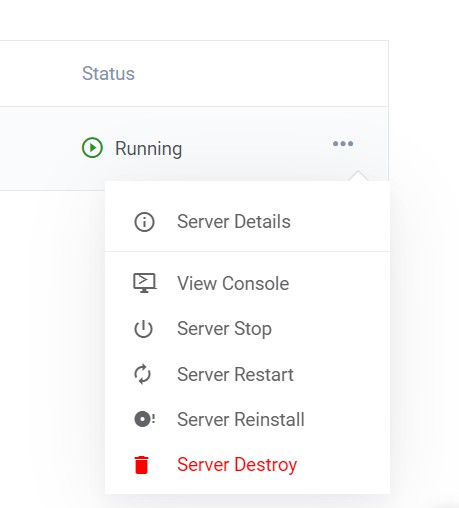Viewport: 459px width, 508px height.
Task: Choose the red Server Destroy option
Action: 247,465
